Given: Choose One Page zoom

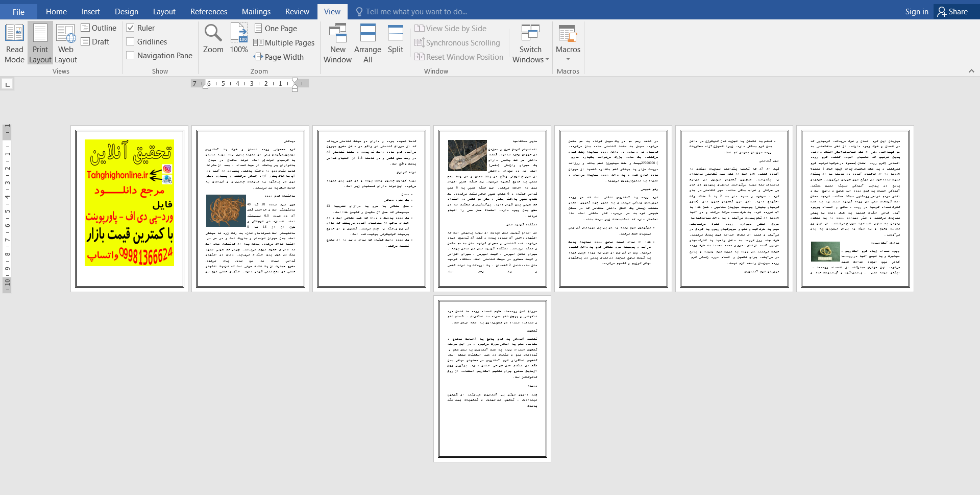Looking at the screenshot, I should point(276,29).
